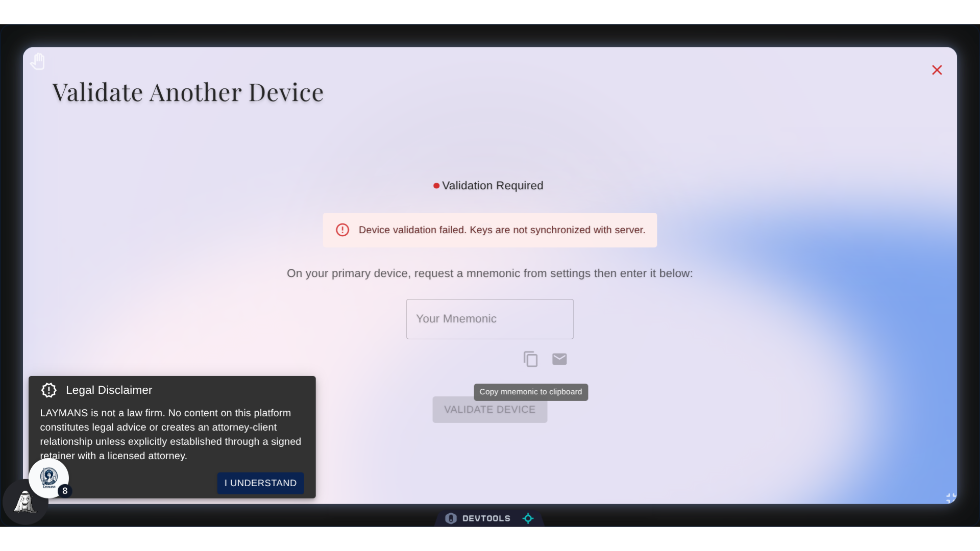The width and height of the screenshot is (980, 551).
Task: Copy the mnemonic to clipboard
Action: (530, 359)
